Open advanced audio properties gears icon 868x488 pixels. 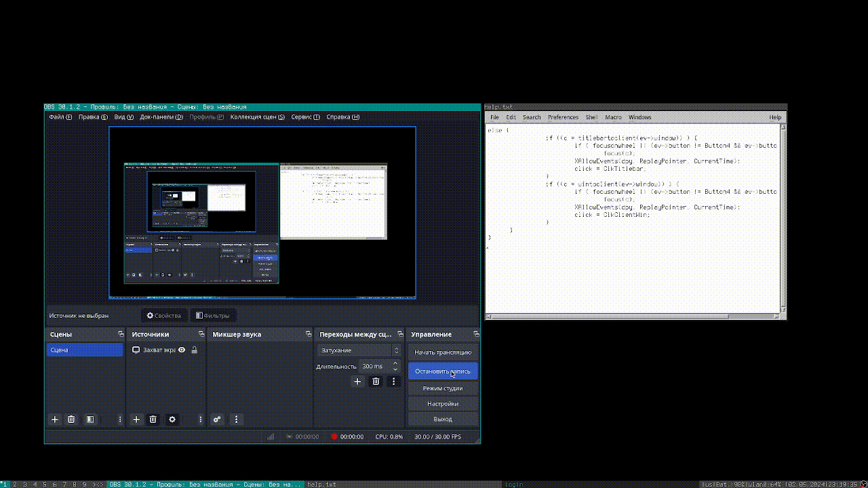[217, 420]
